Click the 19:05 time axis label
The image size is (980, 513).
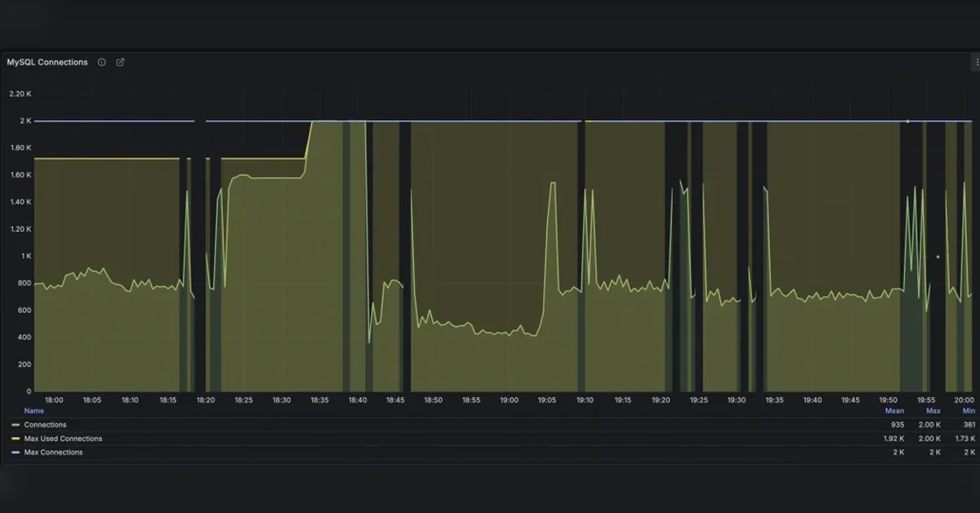pos(547,400)
